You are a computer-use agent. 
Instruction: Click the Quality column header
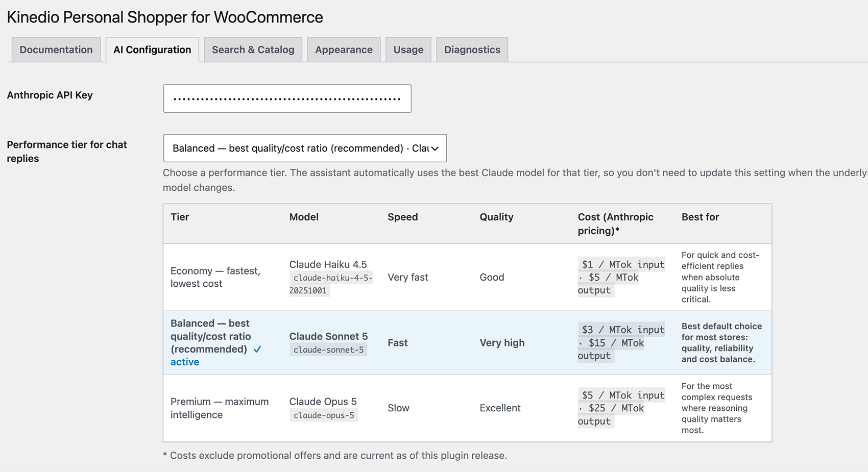pyautogui.click(x=496, y=217)
